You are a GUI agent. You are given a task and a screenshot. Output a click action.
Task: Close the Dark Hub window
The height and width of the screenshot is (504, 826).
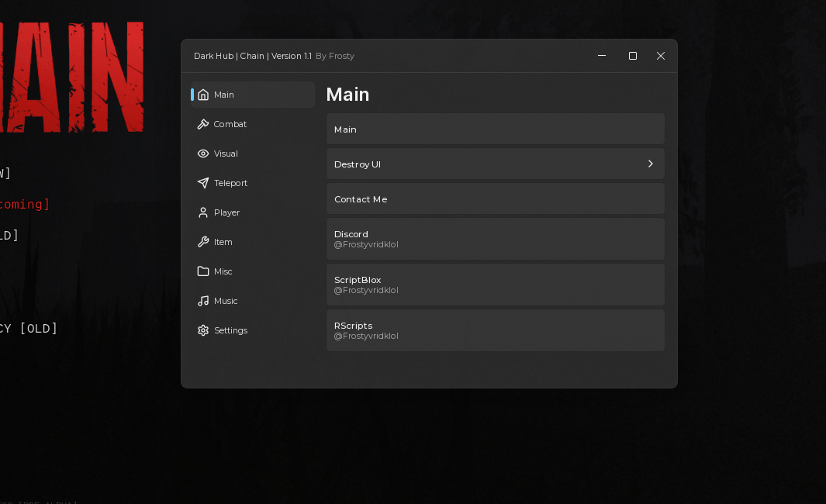tap(661, 56)
